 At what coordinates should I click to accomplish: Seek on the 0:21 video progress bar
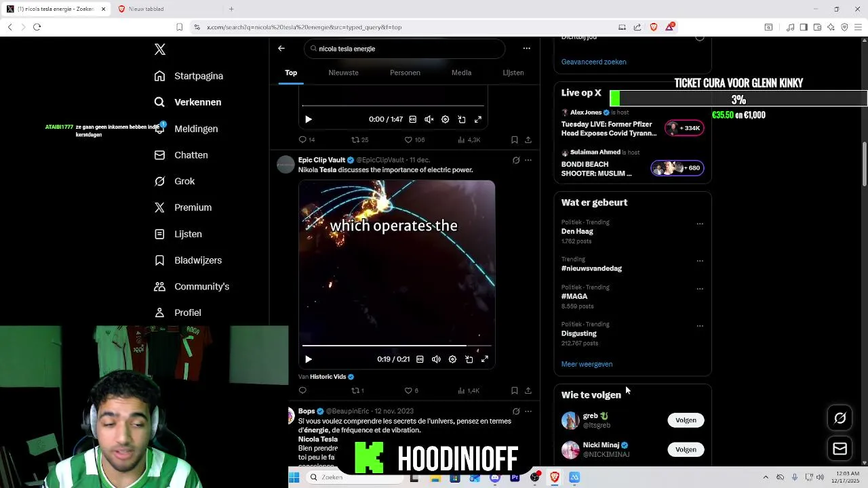tap(397, 346)
